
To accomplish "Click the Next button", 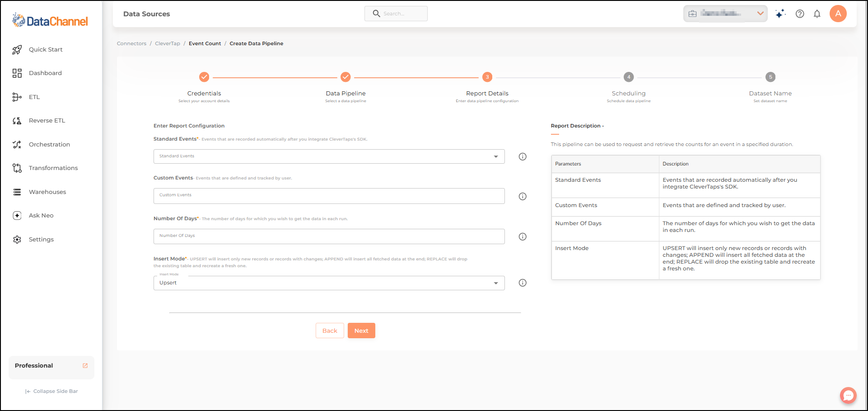I will coord(361,331).
